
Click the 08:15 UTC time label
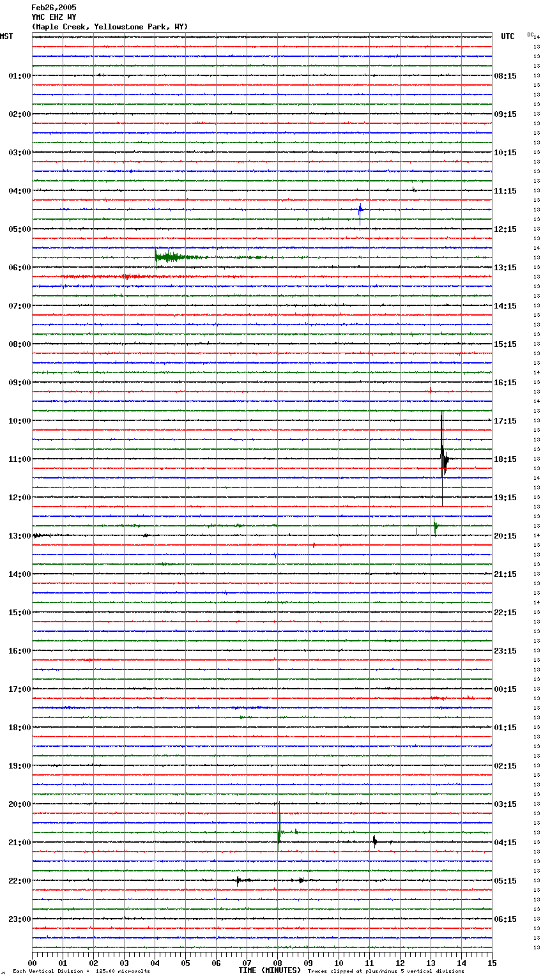(x=505, y=76)
